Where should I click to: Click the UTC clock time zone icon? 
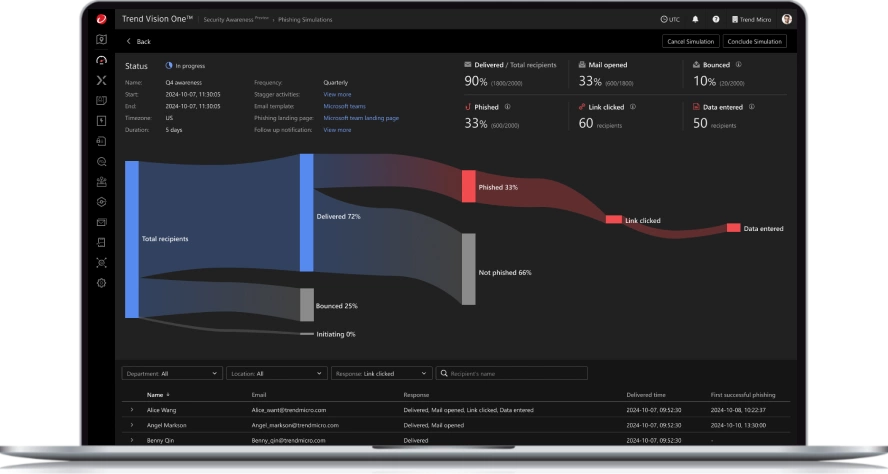click(x=664, y=19)
